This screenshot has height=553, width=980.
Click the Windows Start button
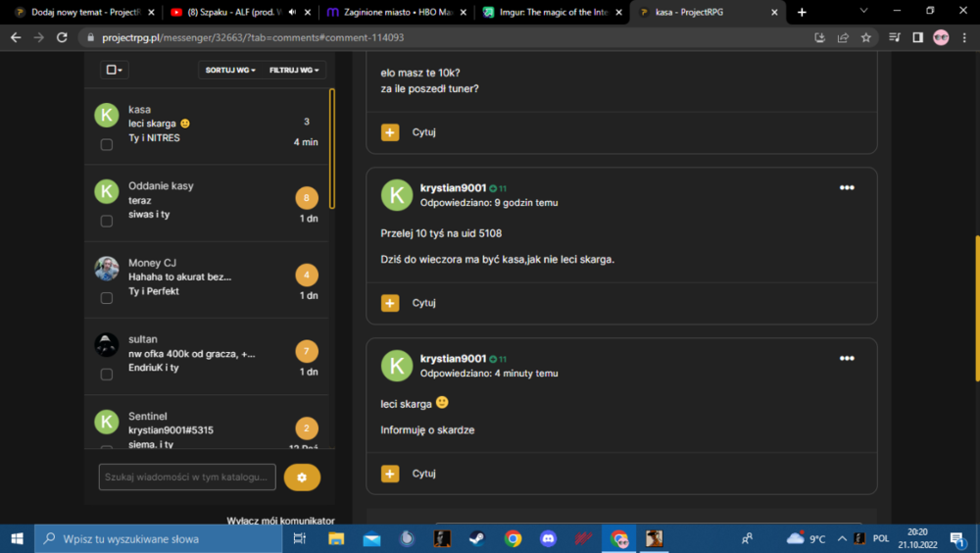click(x=17, y=538)
